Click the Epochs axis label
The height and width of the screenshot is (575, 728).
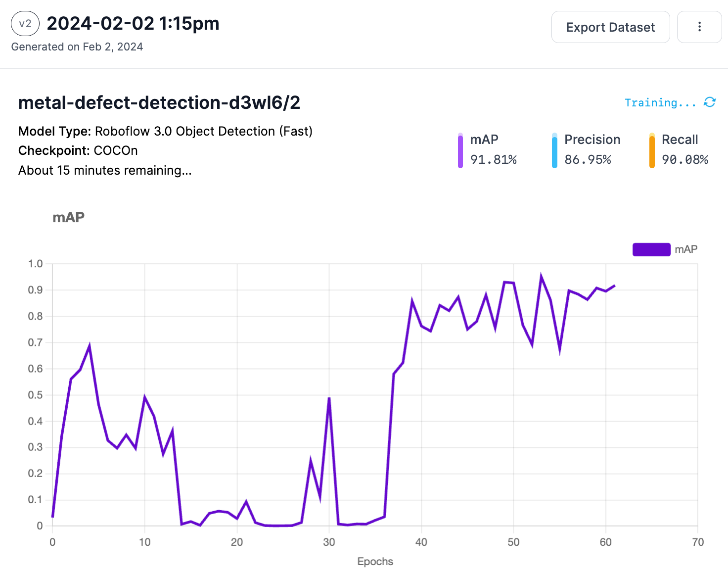[375, 562]
